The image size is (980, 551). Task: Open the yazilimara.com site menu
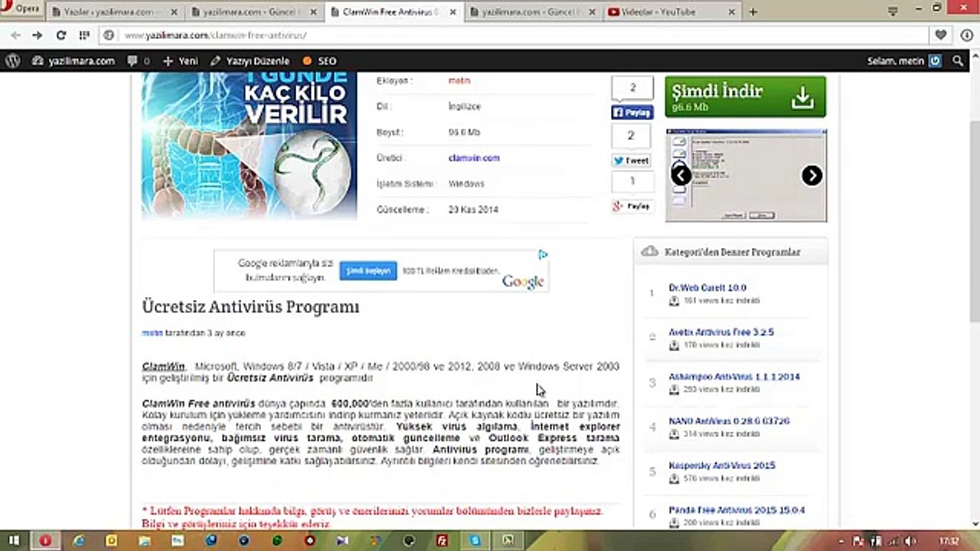73,61
